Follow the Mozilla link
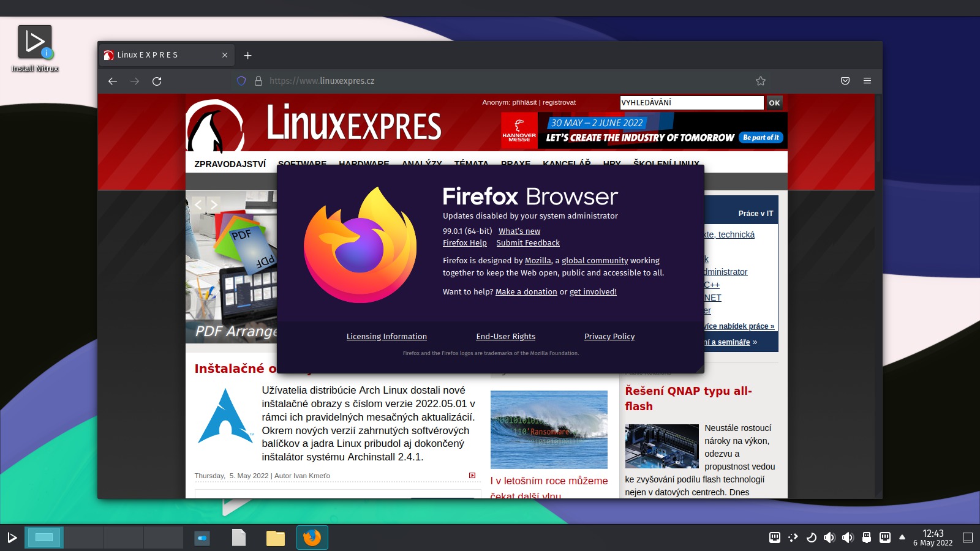 point(538,261)
